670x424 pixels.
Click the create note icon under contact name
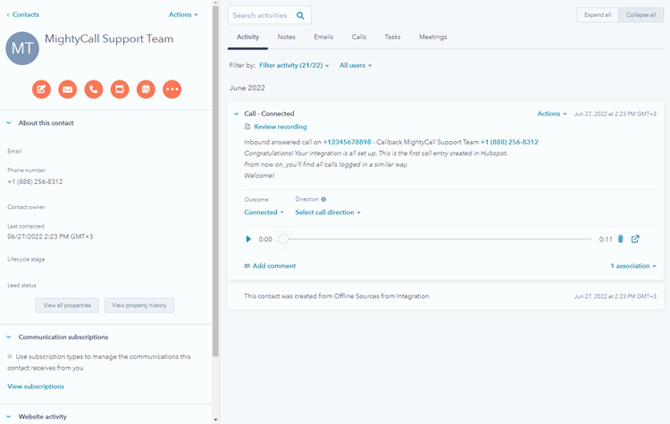tap(41, 89)
